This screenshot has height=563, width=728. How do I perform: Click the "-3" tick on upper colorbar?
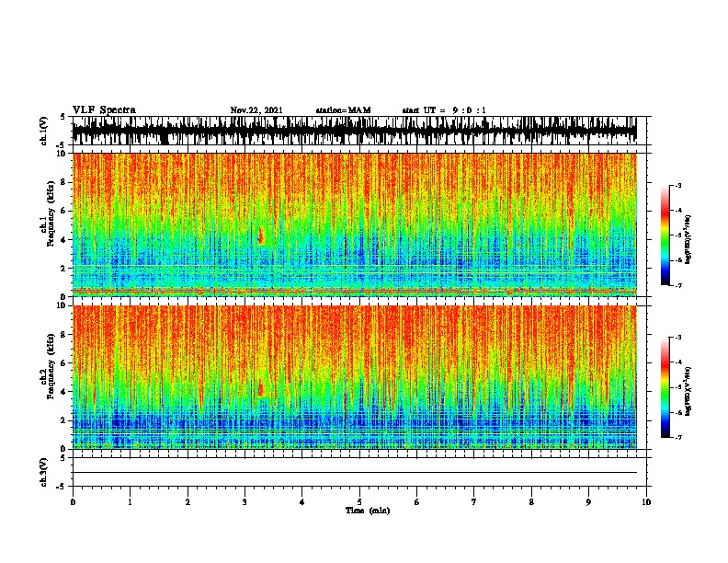678,186
